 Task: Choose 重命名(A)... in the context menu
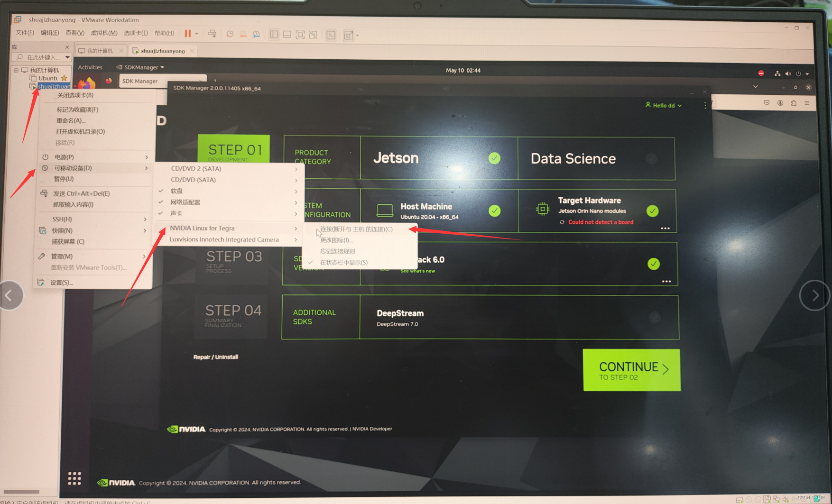(x=71, y=120)
